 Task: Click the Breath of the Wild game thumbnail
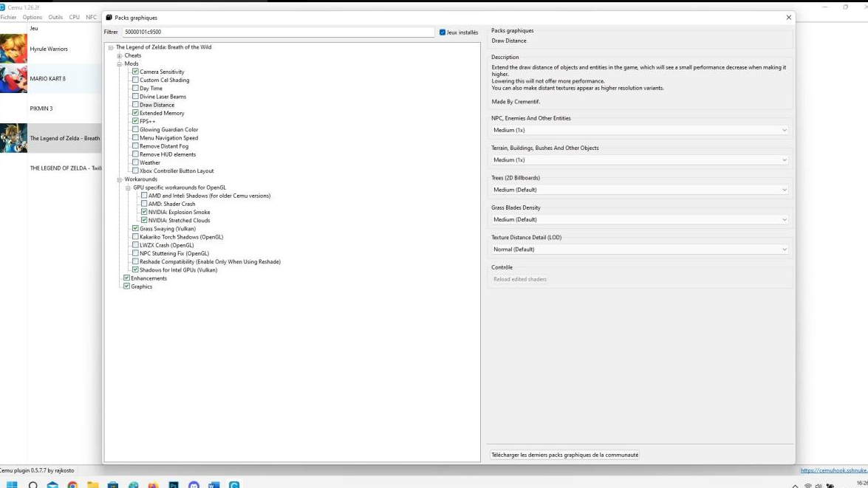[13, 138]
